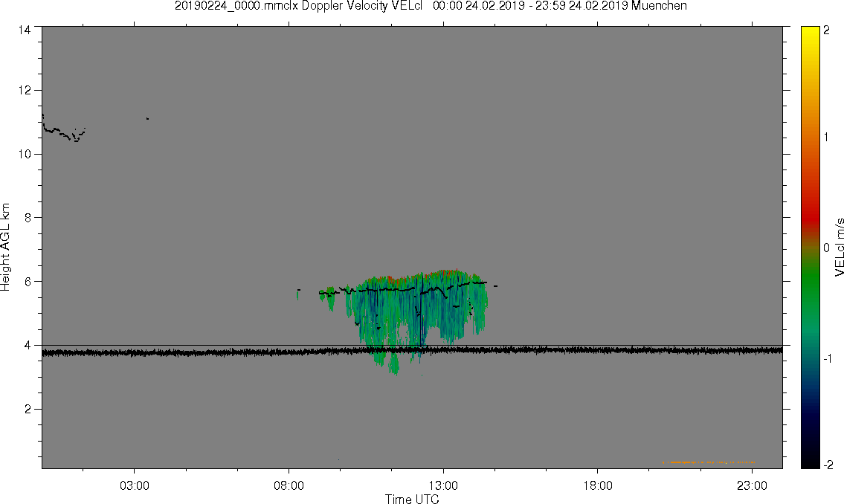The height and width of the screenshot is (504, 844).
Task: Click the 12 km height tick label
Action: point(24,91)
